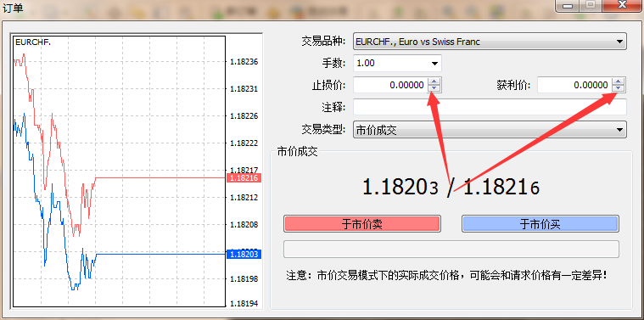Click the blue 1.18203 price tag on chart

[244, 255]
